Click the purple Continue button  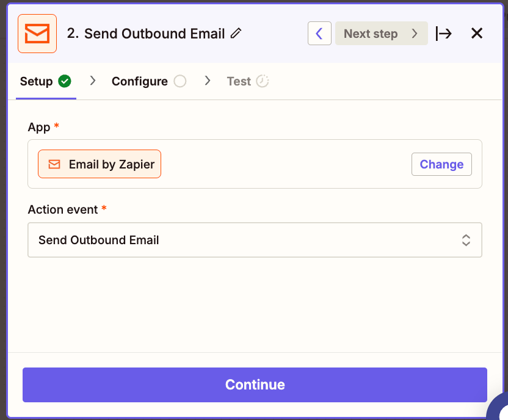(255, 385)
